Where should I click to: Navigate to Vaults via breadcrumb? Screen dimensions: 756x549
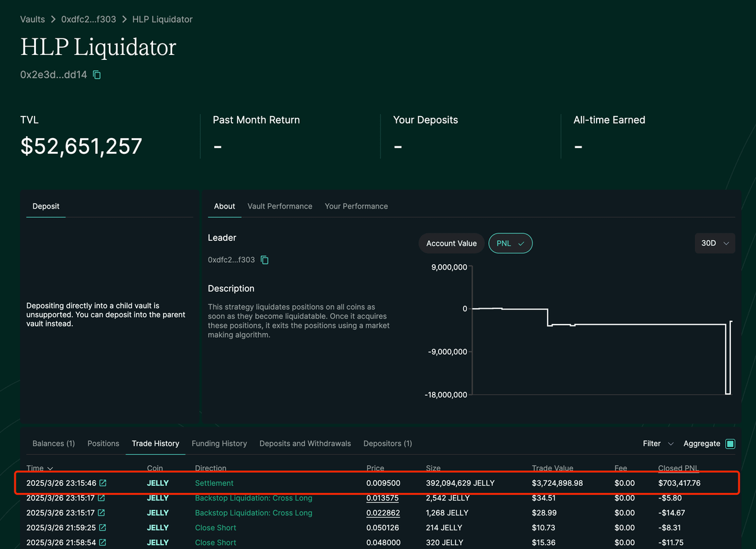click(x=32, y=19)
